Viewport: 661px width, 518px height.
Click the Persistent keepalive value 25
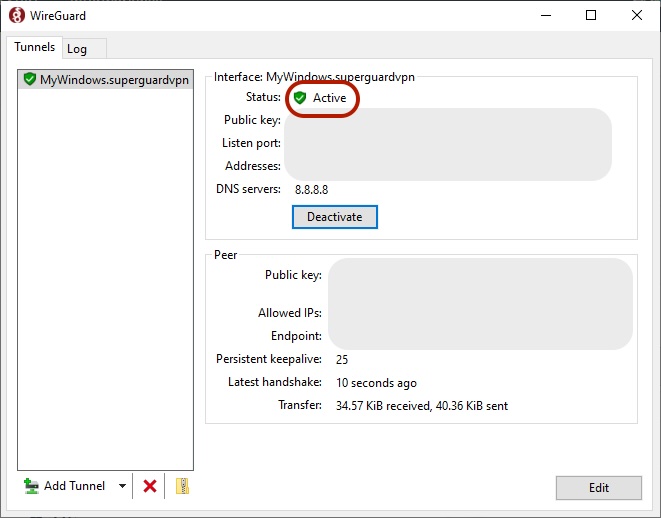[342, 360]
